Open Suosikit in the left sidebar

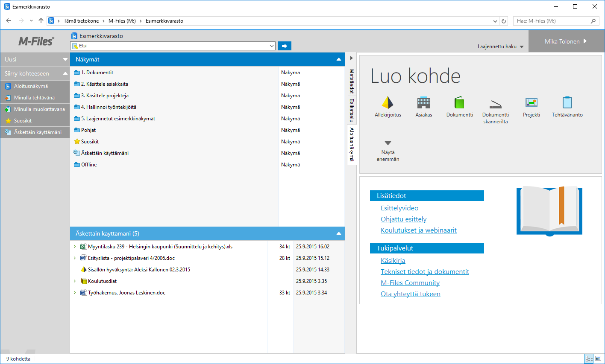click(23, 121)
